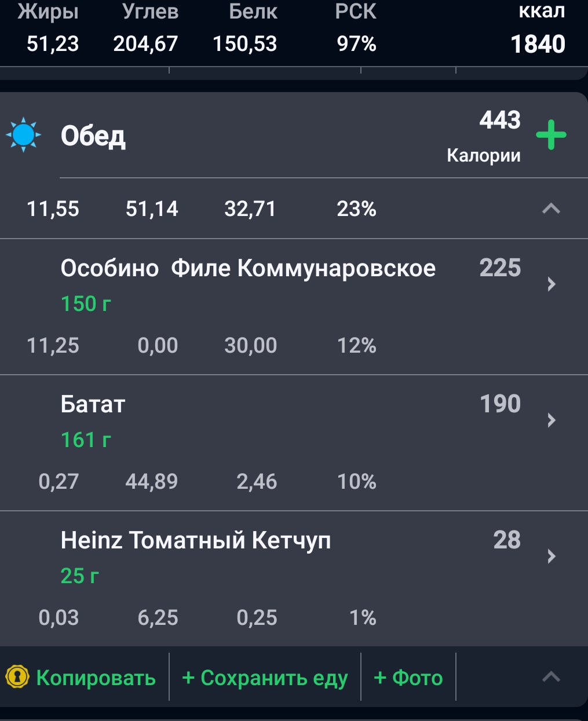
Task: Click the blue sun icon beside Обед
Action: coord(24,135)
